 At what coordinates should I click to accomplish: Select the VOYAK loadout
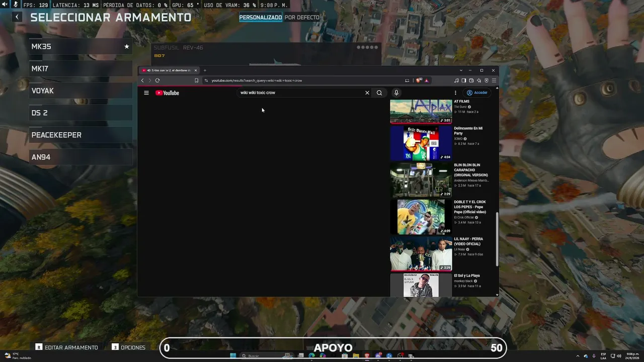80,90
